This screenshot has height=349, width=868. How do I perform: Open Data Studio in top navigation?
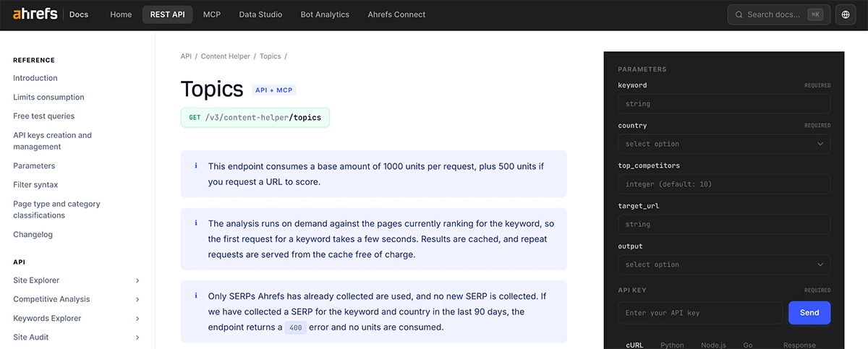click(260, 14)
